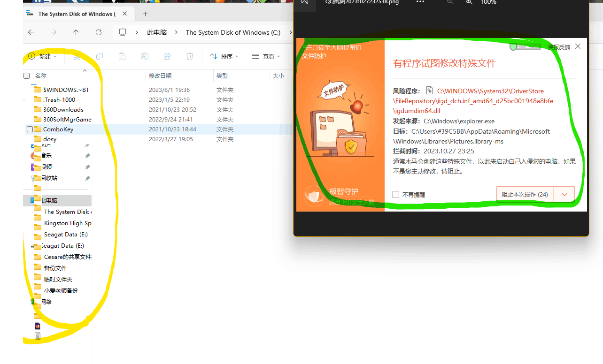
Task: Open dropdown arrow beside 阻止本次操作
Action: coord(565,194)
